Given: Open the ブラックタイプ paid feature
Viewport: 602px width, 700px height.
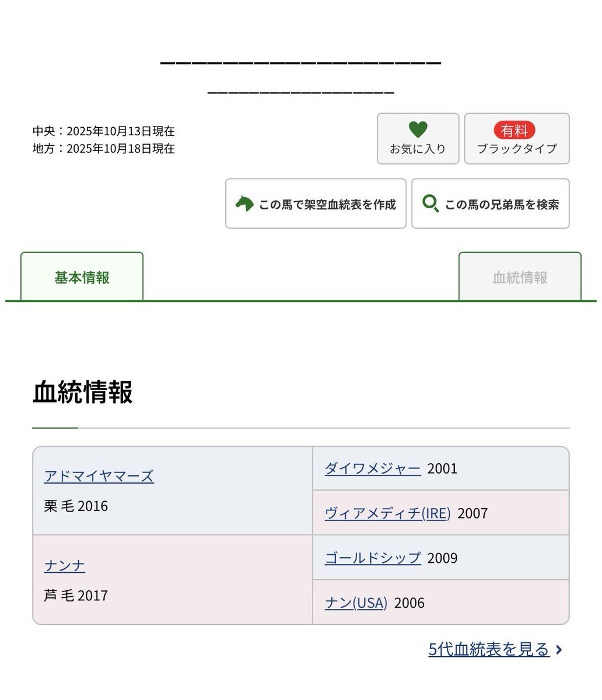Looking at the screenshot, I should coord(517,139).
